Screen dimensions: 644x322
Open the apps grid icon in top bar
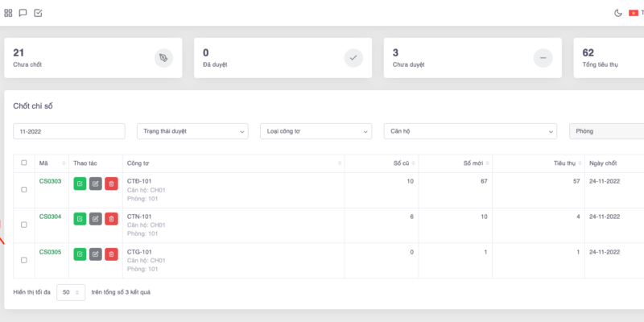point(9,13)
